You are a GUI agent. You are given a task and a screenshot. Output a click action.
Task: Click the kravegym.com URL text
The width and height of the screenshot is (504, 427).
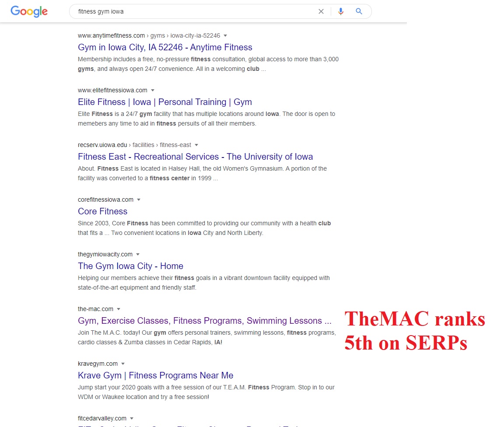click(98, 364)
